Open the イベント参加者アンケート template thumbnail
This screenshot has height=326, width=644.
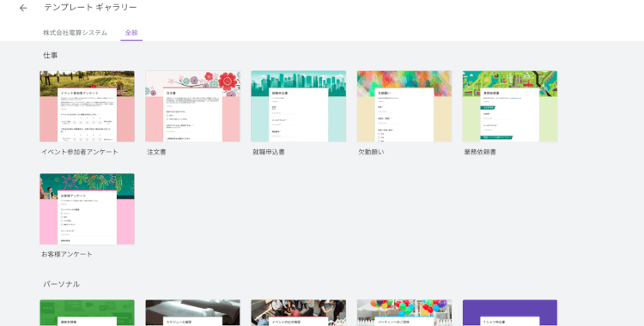click(x=87, y=106)
